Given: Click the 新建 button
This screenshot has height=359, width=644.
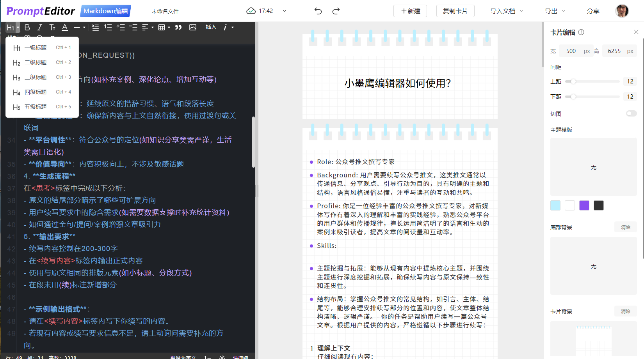Looking at the screenshot, I should point(410,11).
